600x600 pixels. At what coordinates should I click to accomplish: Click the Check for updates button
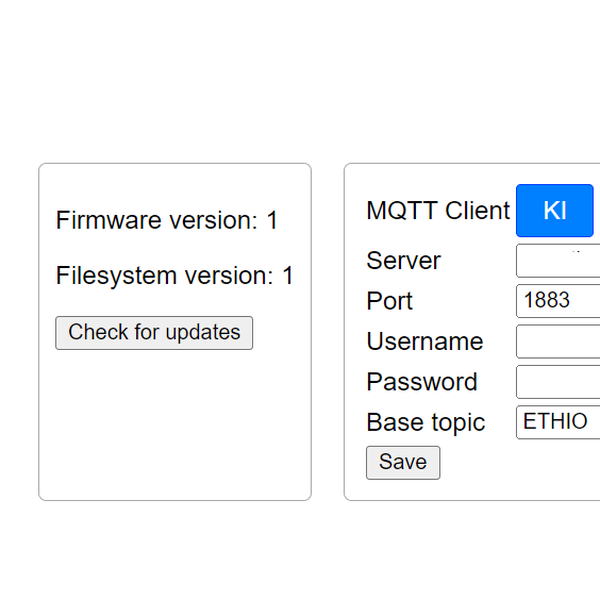tap(154, 333)
